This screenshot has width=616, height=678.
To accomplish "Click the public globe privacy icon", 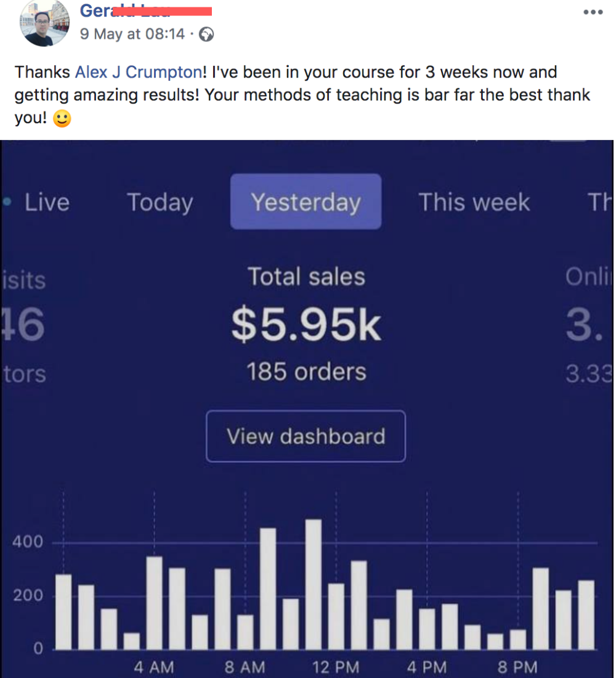I will pos(207,35).
